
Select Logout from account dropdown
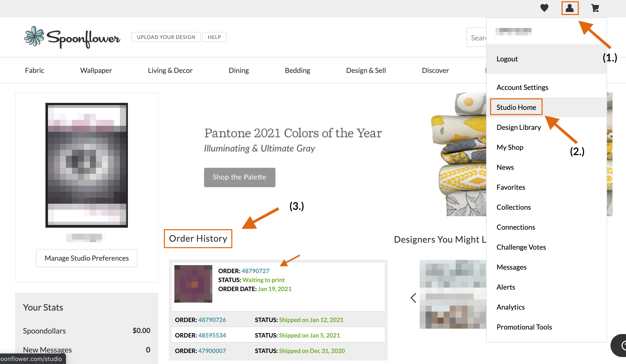[x=546, y=59]
